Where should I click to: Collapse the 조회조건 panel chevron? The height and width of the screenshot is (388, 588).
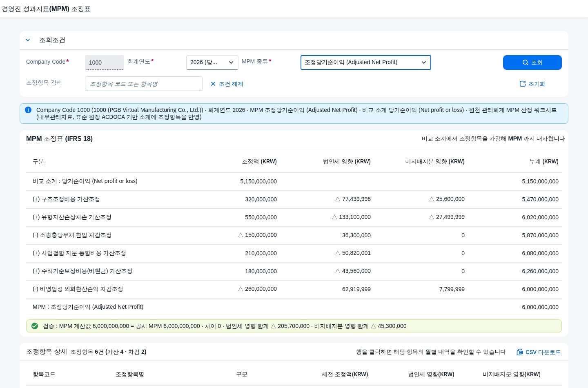pos(28,40)
